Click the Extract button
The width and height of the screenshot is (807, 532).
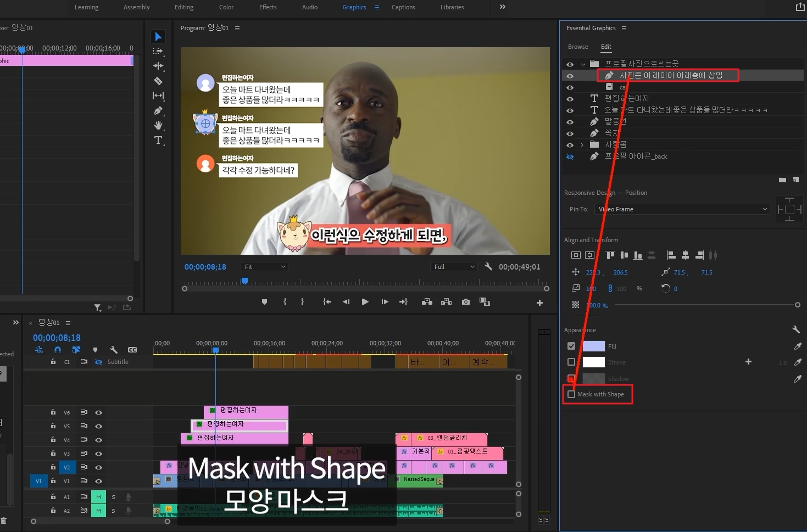pos(447,302)
